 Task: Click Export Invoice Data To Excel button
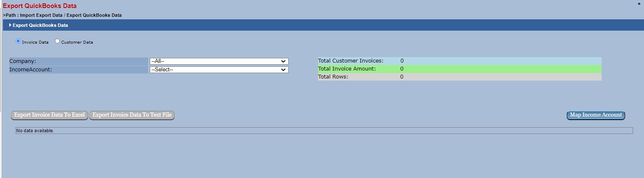coord(50,115)
